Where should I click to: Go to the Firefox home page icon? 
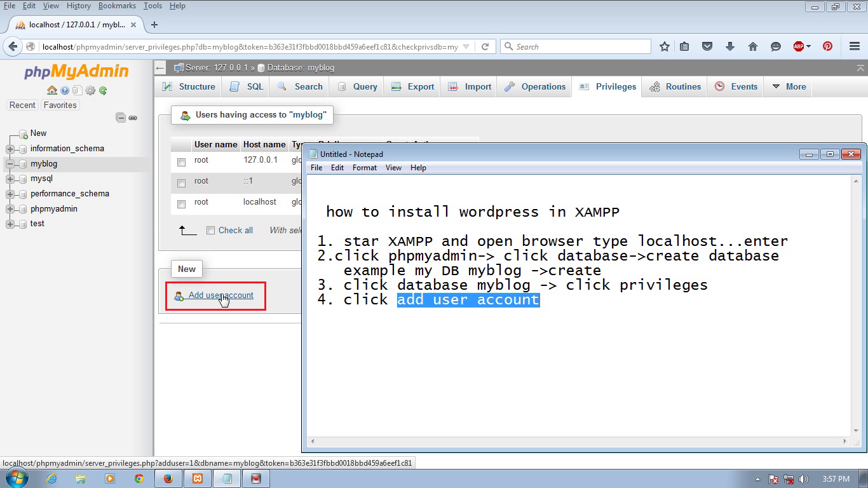point(753,46)
